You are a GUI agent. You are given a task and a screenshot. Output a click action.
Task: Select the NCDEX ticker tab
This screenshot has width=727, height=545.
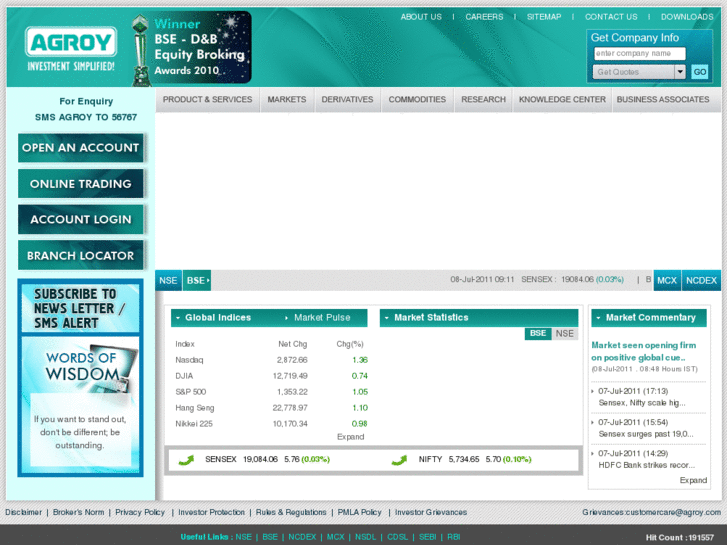click(x=701, y=281)
